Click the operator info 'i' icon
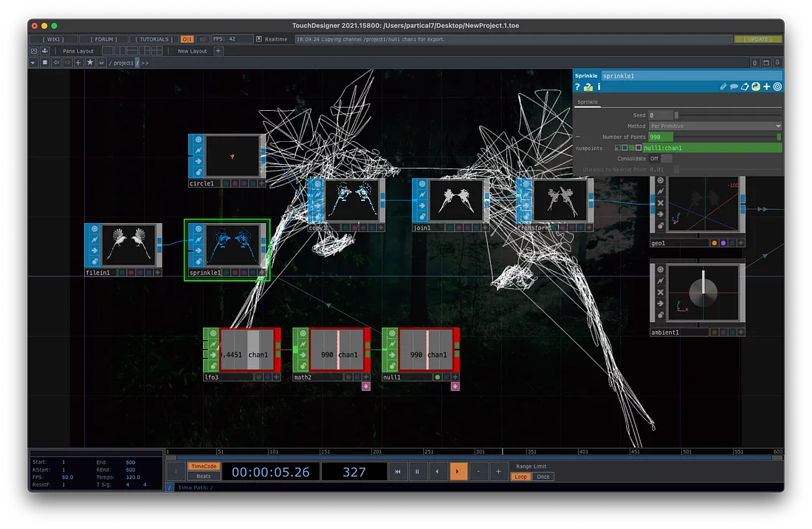This screenshot has width=812, height=529. pos(599,87)
